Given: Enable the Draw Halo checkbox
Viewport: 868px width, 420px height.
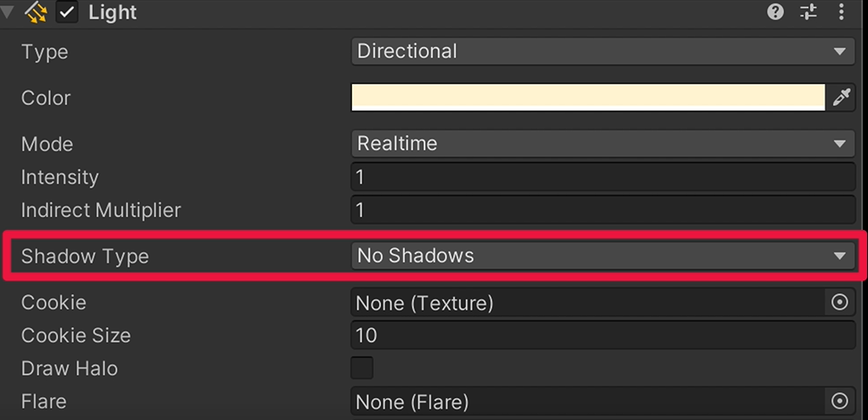Looking at the screenshot, I should 362,368.
